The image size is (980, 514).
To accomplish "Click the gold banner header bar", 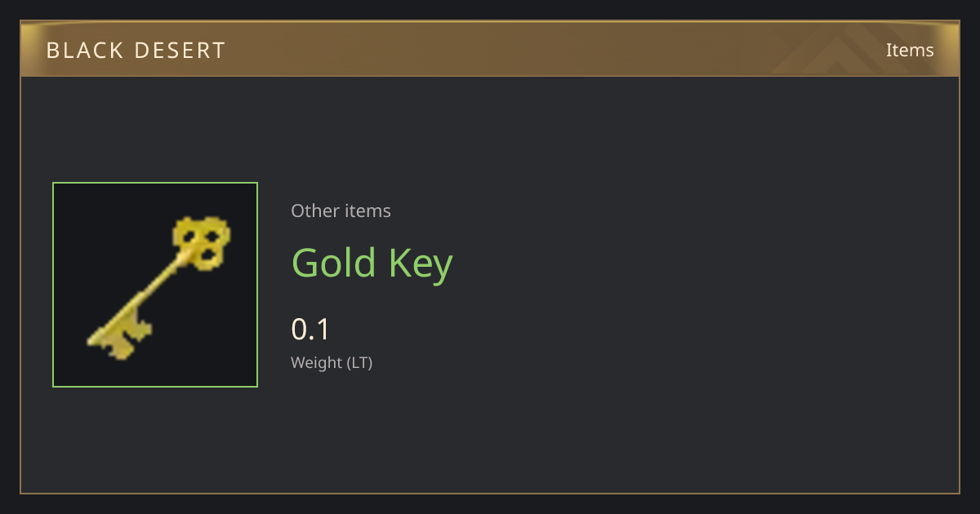I will (490, 49).
